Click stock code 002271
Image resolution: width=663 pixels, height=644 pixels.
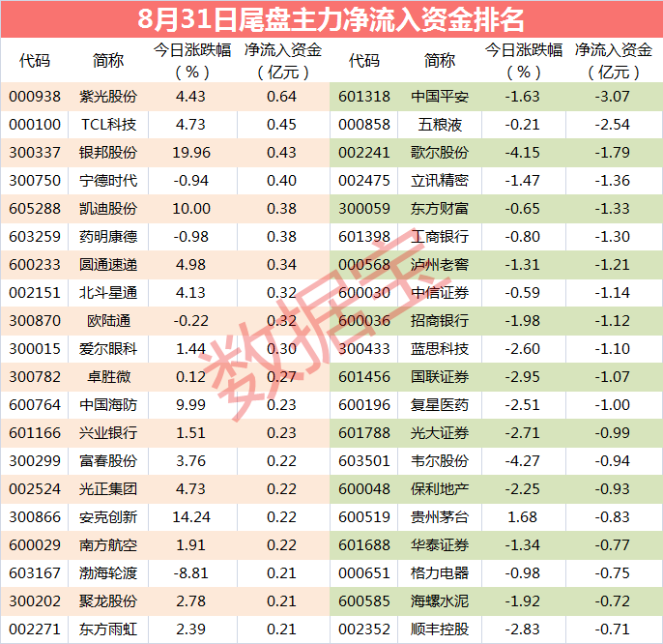tap(35, 629)
